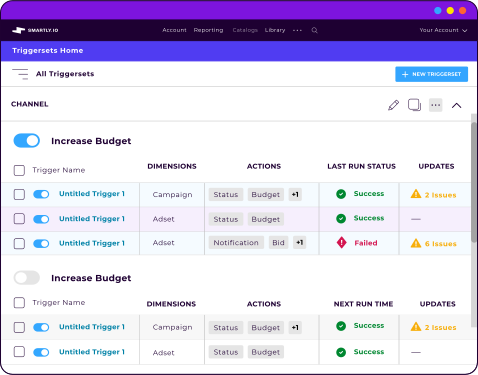Open the Catalogs menu
The image size is (478, 375).
click(245, 30)
